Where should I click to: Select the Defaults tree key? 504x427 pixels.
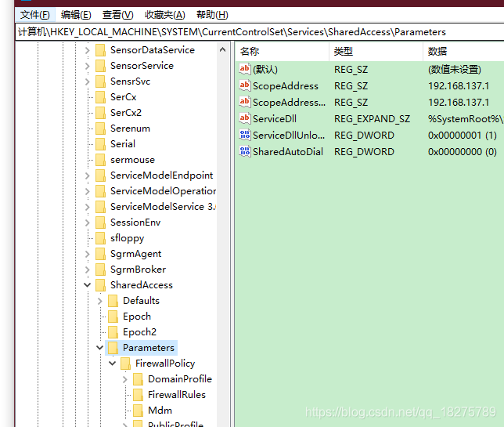click(141, 301)
